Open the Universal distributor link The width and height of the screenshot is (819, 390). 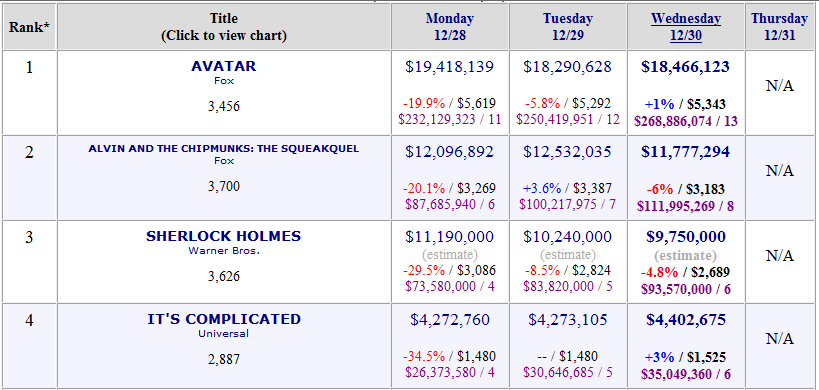224,333
